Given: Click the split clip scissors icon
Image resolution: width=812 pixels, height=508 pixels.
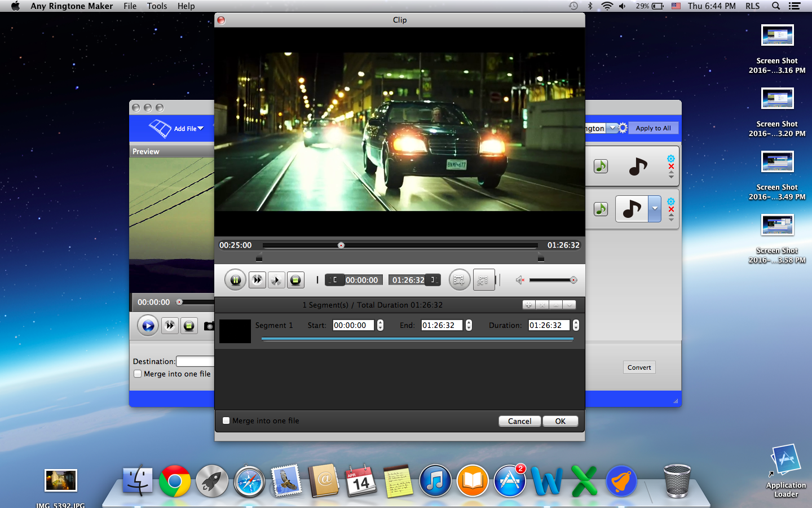Looking at the screenshot, I should click(483, 280).
